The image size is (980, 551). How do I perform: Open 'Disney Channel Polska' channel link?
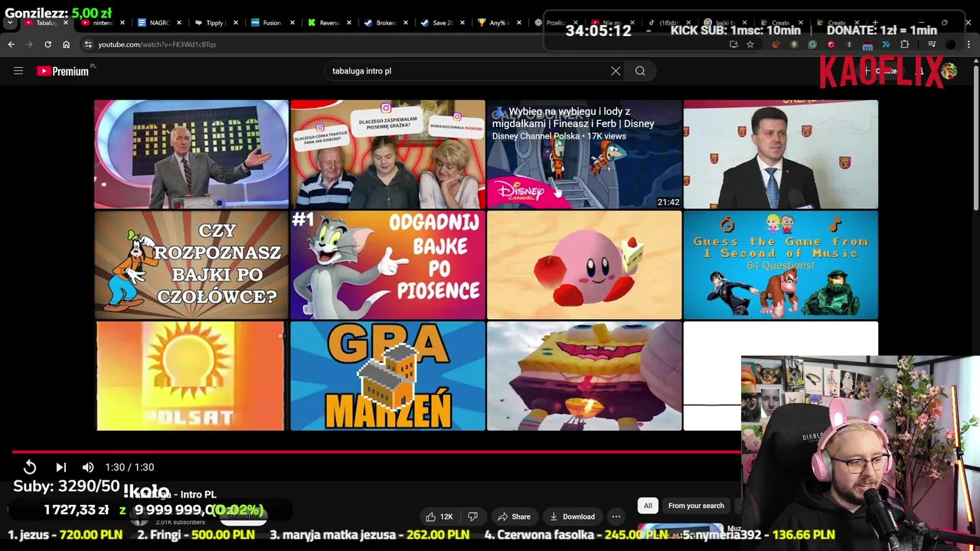[536, 136]
